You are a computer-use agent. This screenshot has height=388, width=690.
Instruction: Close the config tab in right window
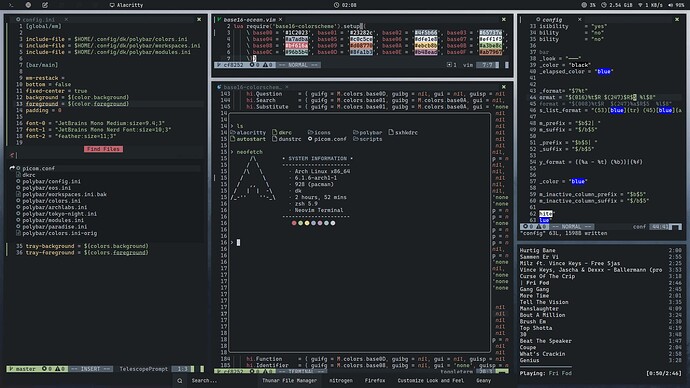580,19
